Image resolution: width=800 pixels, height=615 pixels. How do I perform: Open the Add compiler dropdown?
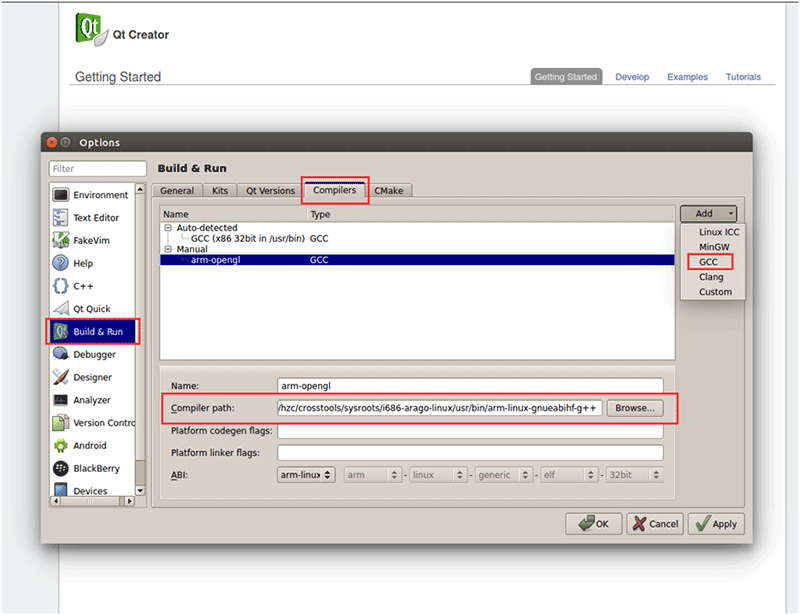708,213
